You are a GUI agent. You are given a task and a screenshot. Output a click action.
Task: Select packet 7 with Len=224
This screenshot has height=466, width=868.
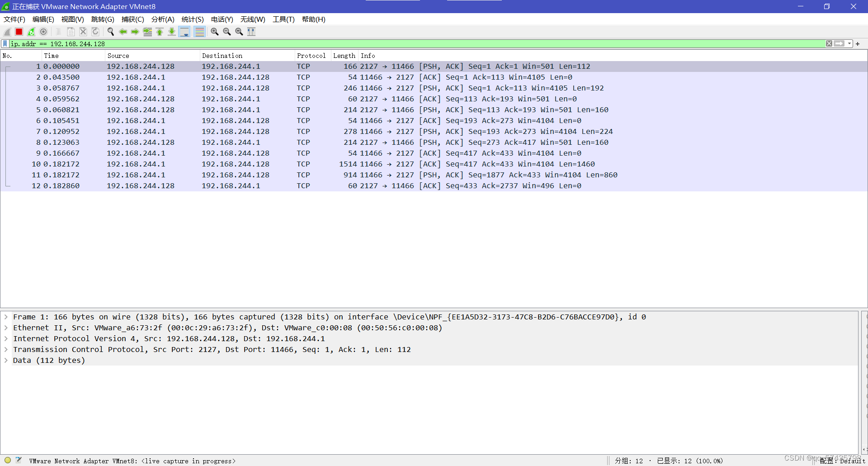[434, 132]
